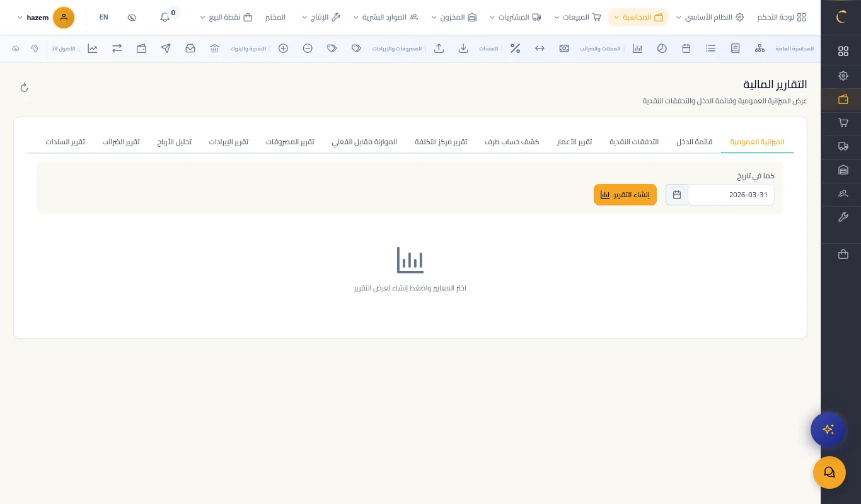Click the minus-circle expense icon
The height and width of the screenshot is (504, 861).
pyautogui.click(x=308, y=48)
